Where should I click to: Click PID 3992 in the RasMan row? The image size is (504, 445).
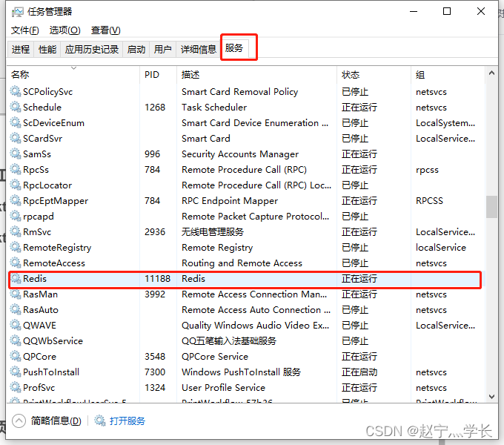click(155, 294)
